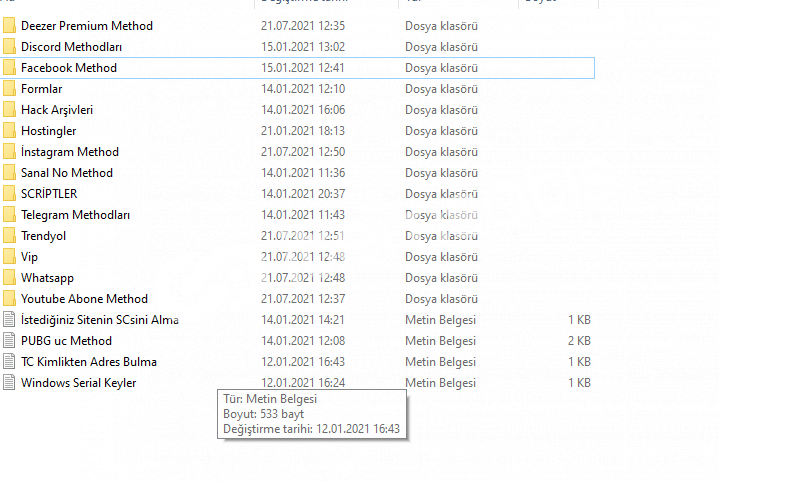
Task: Click the PUBG uc Method text file icon
Action: [x=9, y=341]
